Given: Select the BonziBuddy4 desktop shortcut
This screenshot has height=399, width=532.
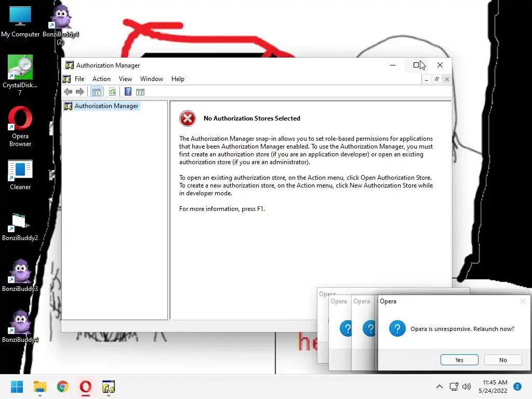Looking at the screenshot, I should click(20, 326).
